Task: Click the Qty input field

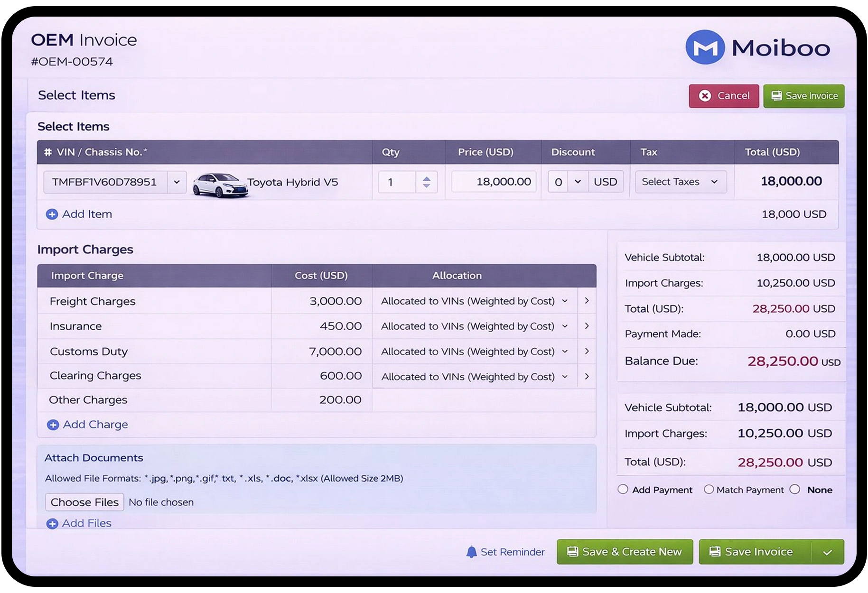Action: [397, 182]
